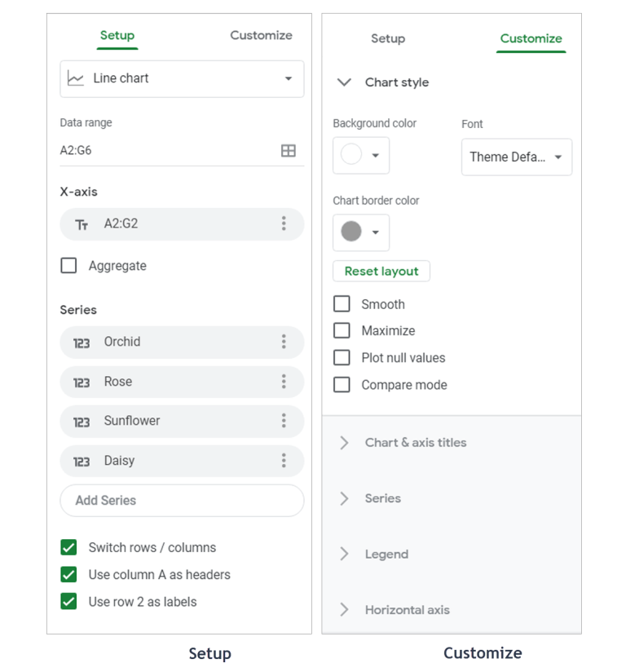Open the Daisy series options menu
The height and width of the screenshot is (672, 626).
pos(284,461)
